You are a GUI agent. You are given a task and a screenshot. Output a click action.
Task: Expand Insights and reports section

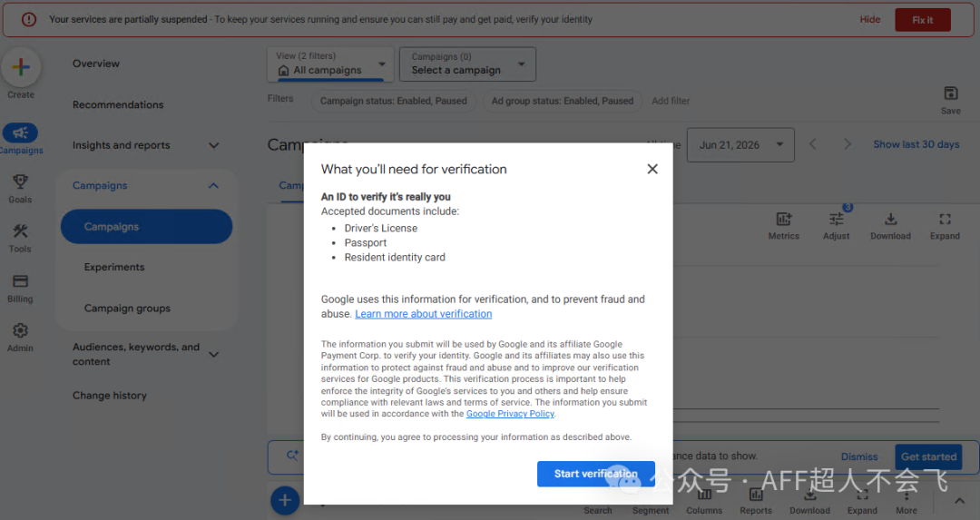[x=214, y=145]
